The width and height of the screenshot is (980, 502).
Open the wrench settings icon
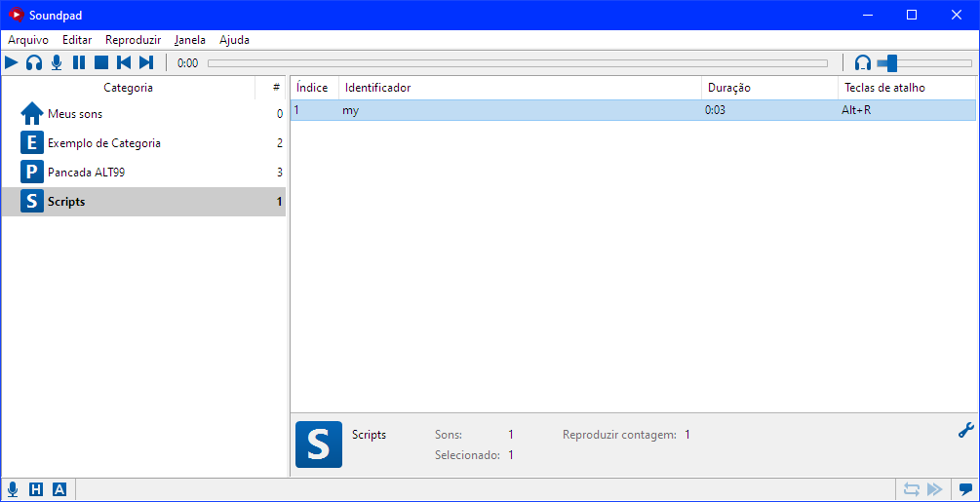[x=965, y=430]
